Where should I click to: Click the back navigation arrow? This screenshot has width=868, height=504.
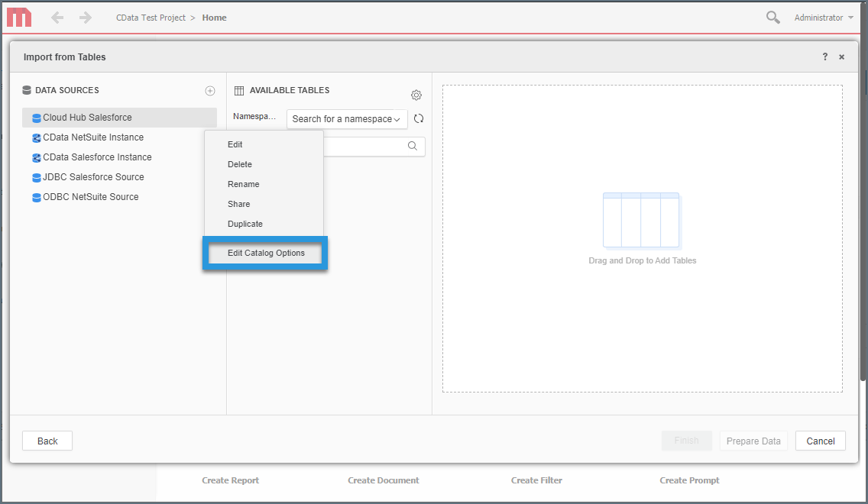57,17
